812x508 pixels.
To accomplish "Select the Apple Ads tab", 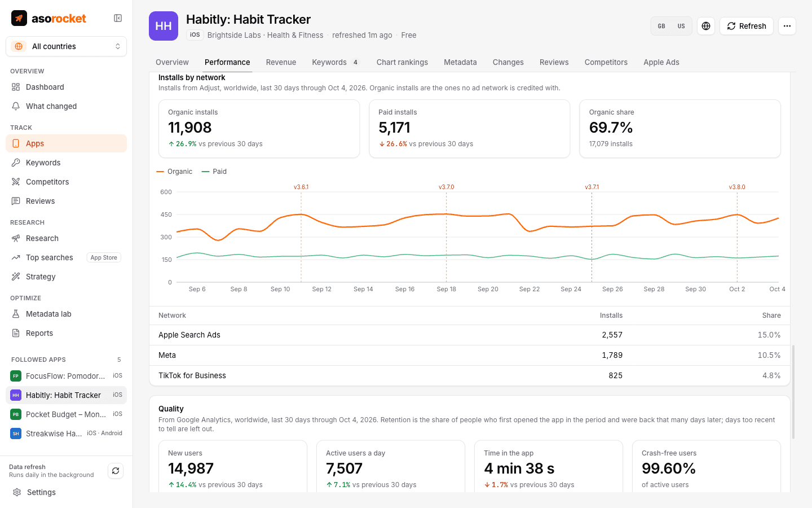I will (661, 62).
